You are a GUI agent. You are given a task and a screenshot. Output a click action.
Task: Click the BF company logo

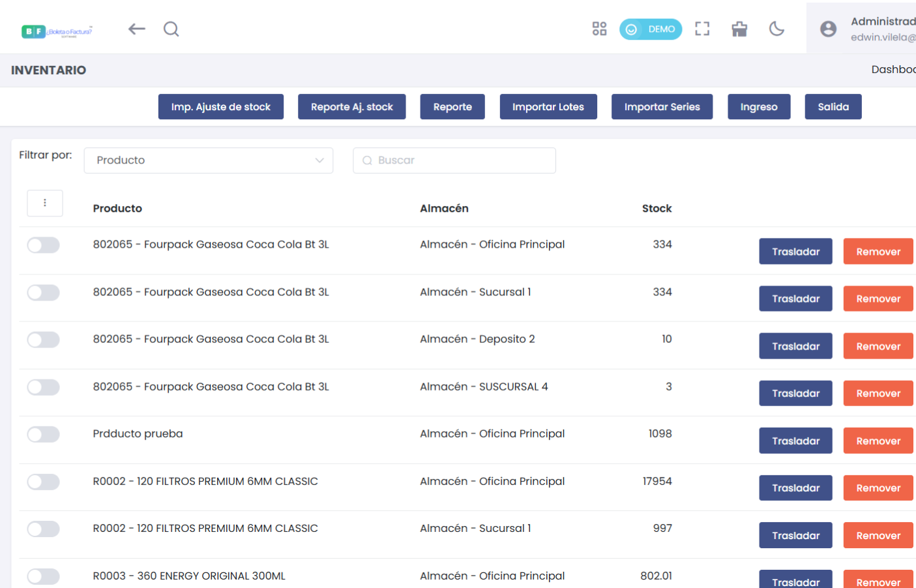57,31
